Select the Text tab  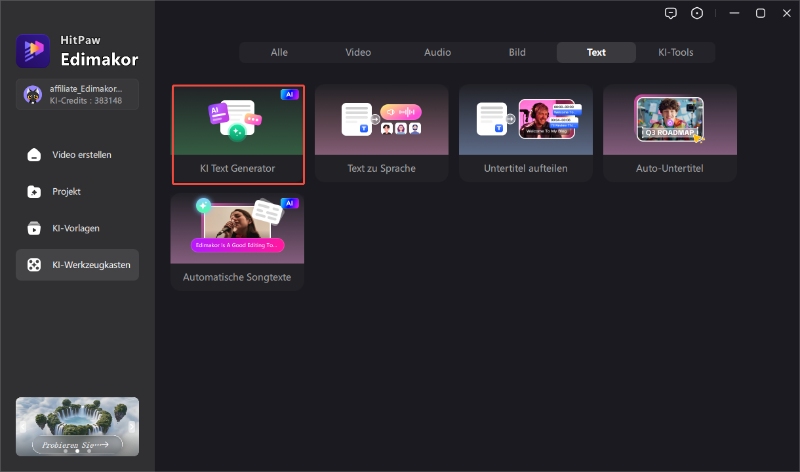tap(596, 53)
